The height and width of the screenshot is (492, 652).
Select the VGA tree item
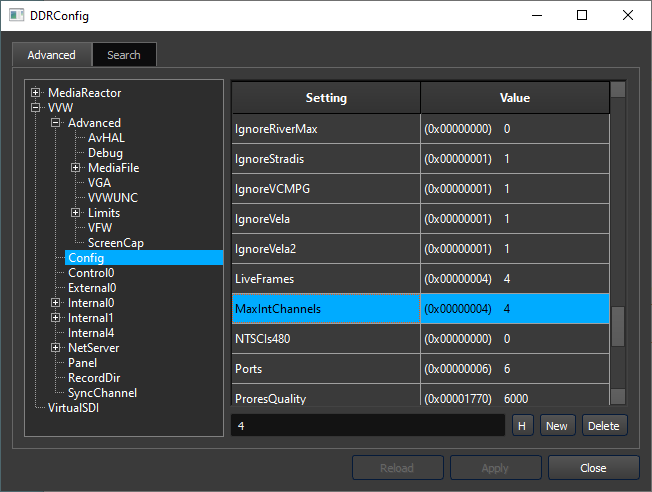click(x=99, y=183)
